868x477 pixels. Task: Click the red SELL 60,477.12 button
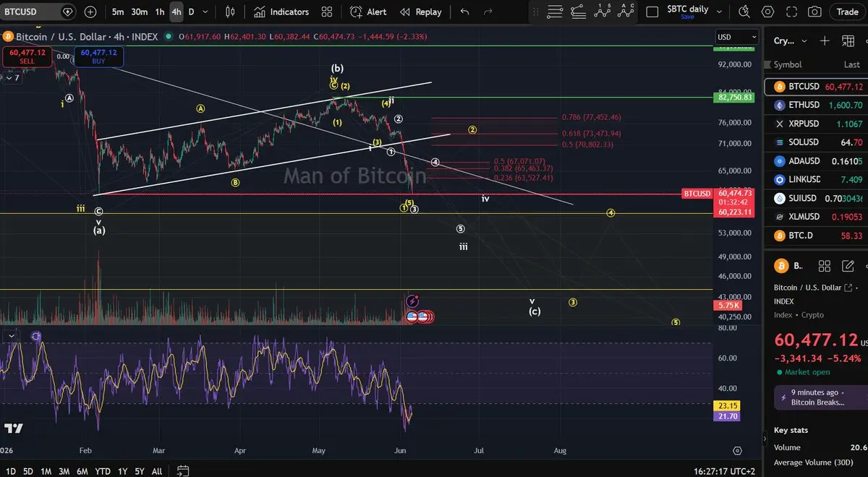point(27,56)
